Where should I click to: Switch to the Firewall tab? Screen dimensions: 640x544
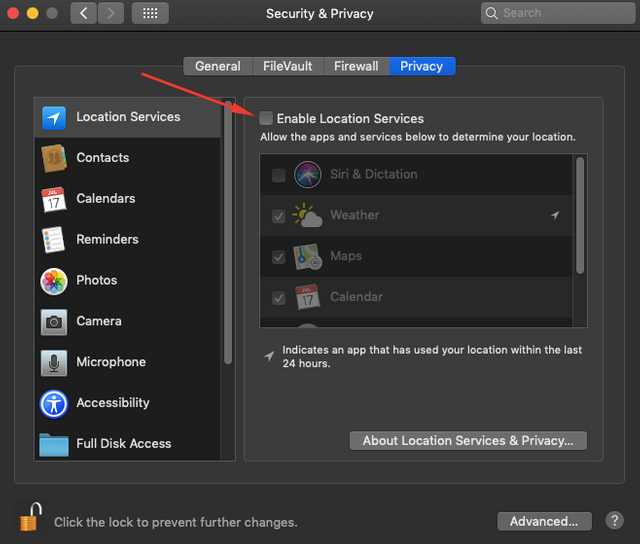pyautogui.click(x=356, y=66)
